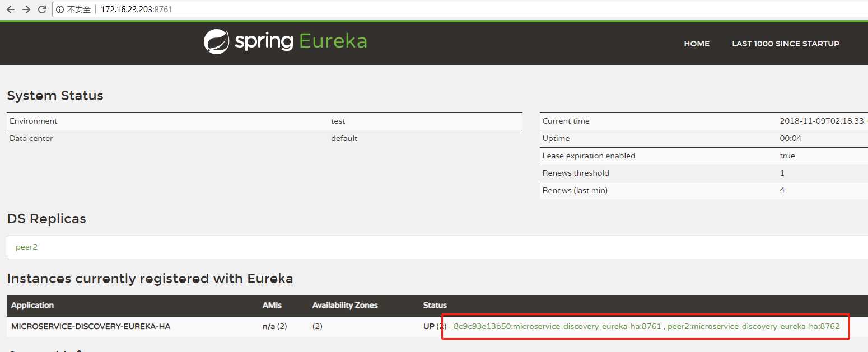
Task: Click the browser Forward arrow
Action: 26,10
